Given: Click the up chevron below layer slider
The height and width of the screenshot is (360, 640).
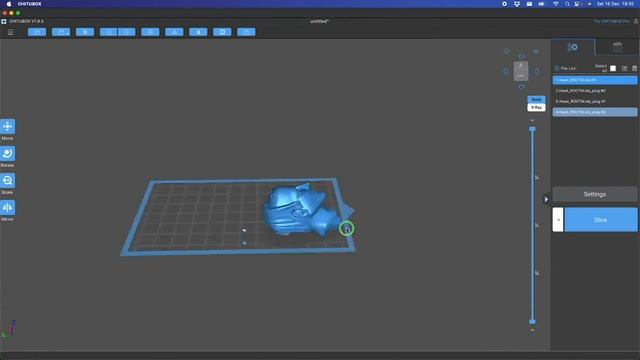Looking at the screenshot, I should (532, 330).
